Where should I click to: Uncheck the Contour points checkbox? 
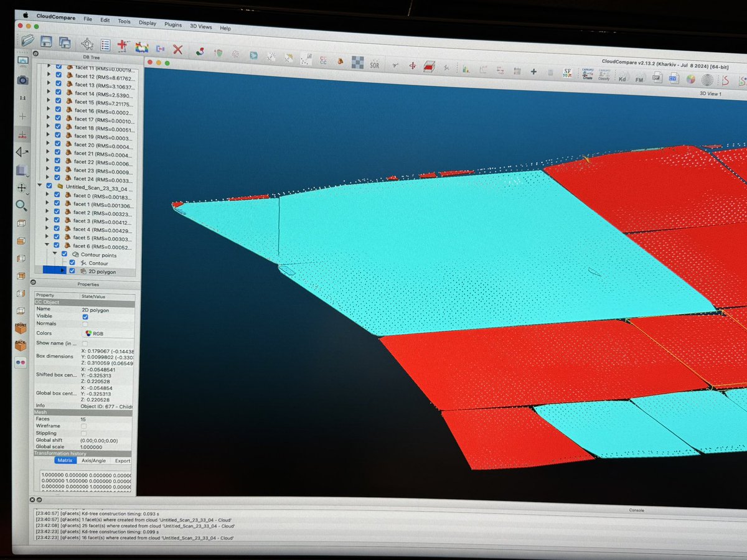pyautogui.click(x=64, y=254)
